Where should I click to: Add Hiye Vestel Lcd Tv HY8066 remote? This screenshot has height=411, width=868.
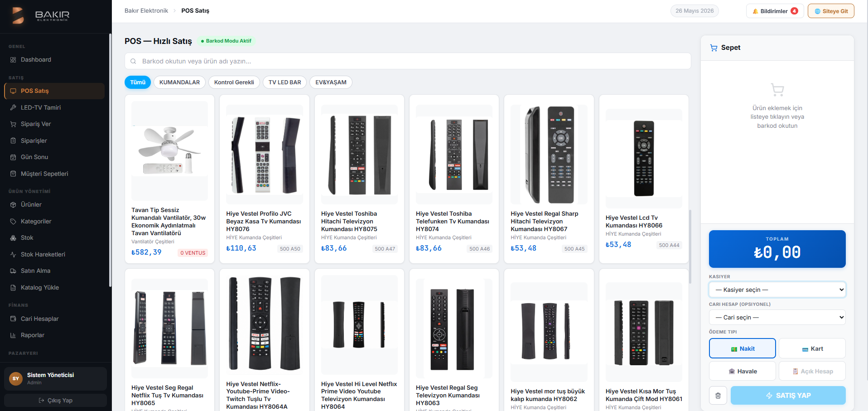pyautogui.click(x=644, y=179)
